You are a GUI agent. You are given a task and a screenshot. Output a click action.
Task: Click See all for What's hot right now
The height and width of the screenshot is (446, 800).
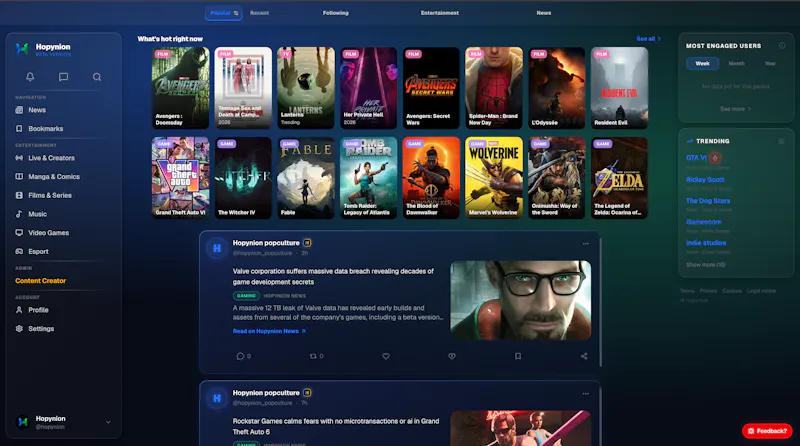[x=648, y=39]
